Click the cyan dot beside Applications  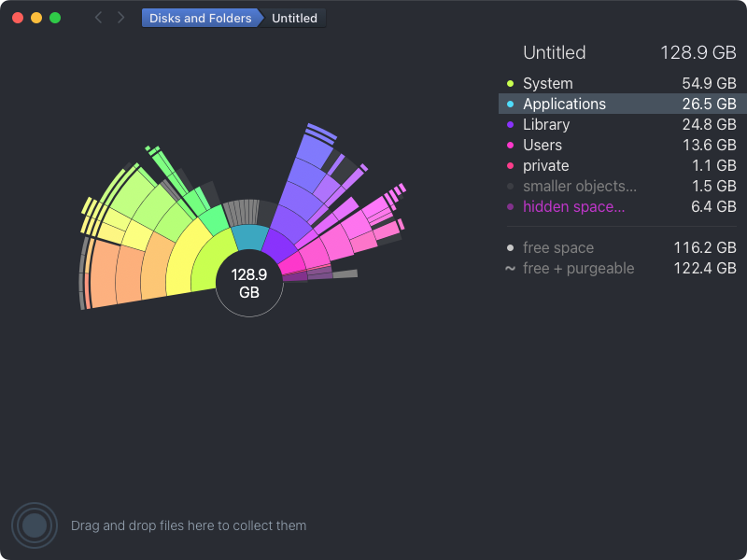click(510, 105)
